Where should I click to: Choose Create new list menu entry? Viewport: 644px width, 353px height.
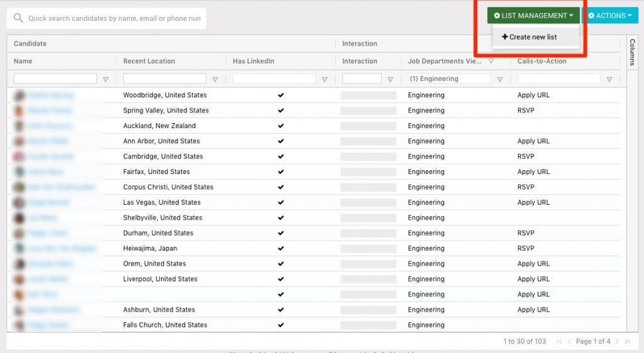(x=530, y=37)
